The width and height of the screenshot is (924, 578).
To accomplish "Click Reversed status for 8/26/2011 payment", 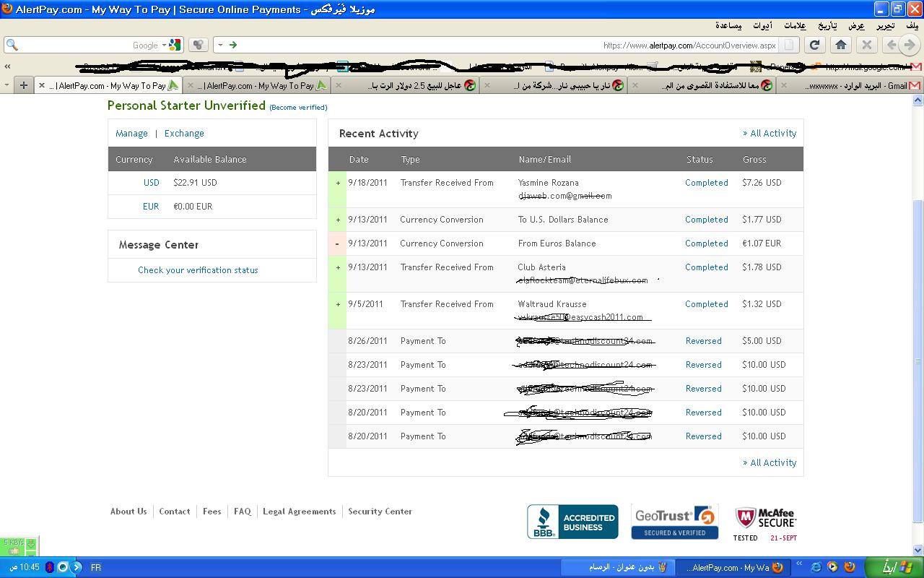I will coord(703,341).
